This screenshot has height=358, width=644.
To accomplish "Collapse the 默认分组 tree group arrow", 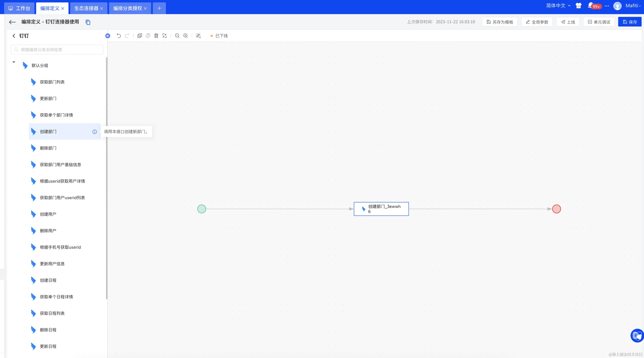I will [14, 62].
